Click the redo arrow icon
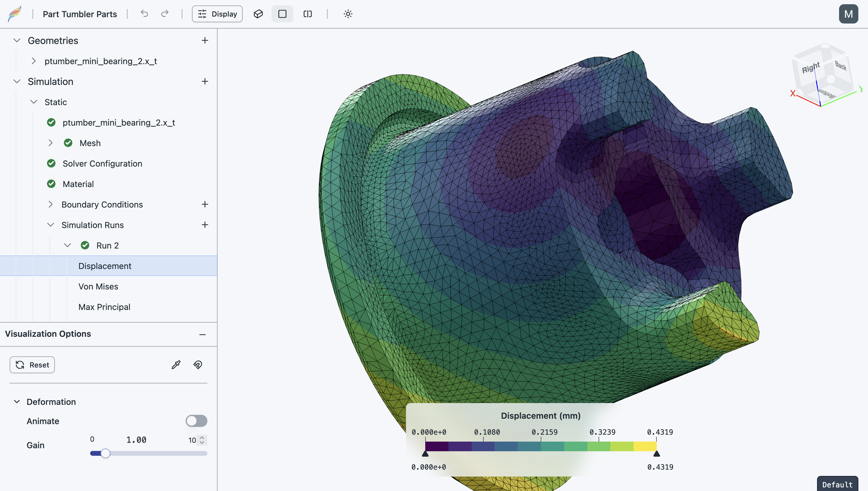Screen dimensions: 868x491 coord(165,14)
